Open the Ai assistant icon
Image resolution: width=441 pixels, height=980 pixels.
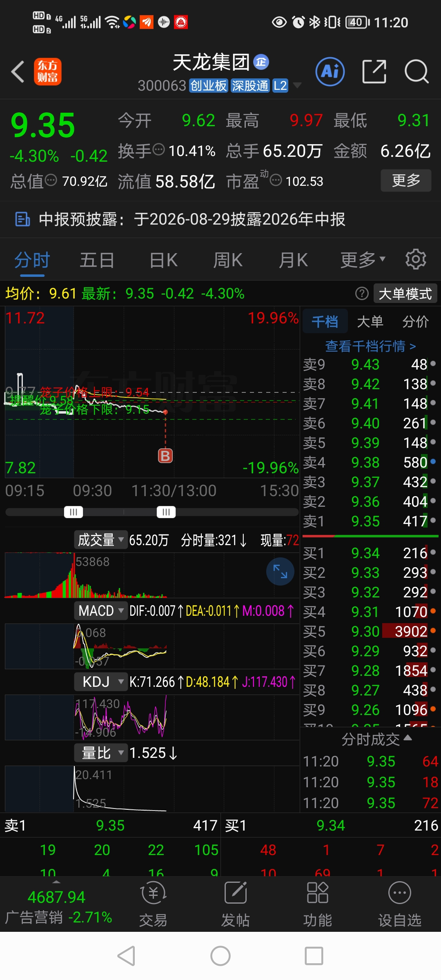tap(330, 72)
